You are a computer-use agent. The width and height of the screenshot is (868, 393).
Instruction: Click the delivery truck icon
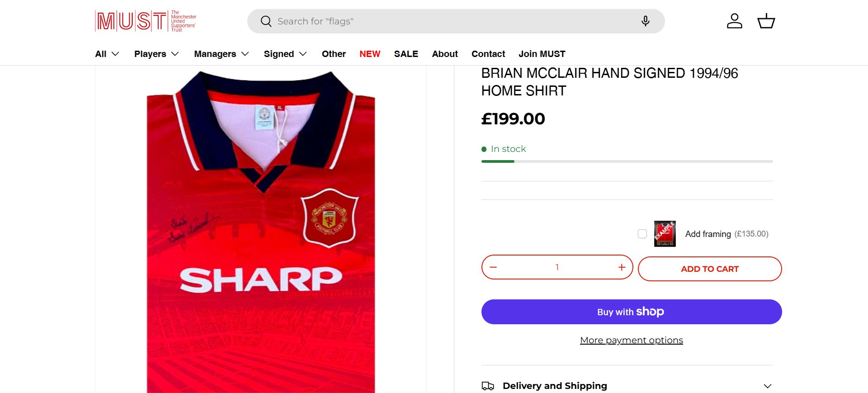[488, 386]
